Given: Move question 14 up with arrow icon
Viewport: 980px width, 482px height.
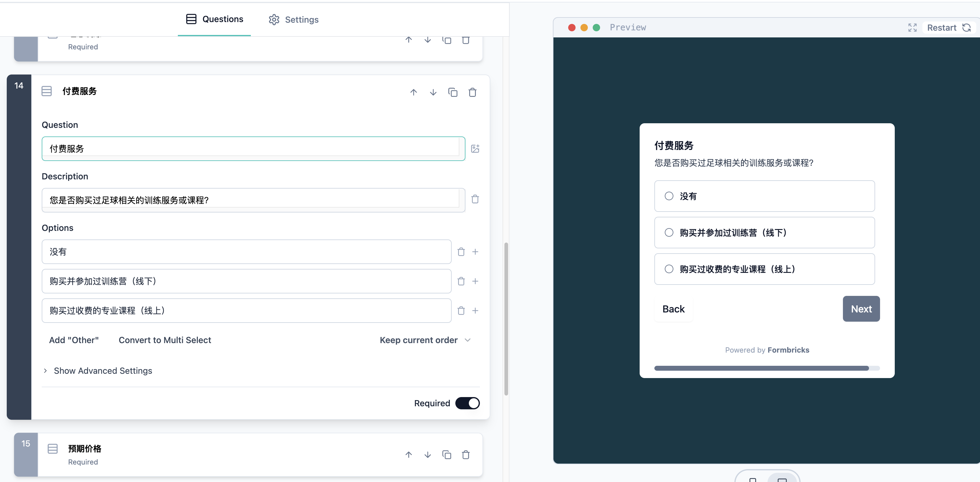Looking at the screenshot, I should click(414, 92).
